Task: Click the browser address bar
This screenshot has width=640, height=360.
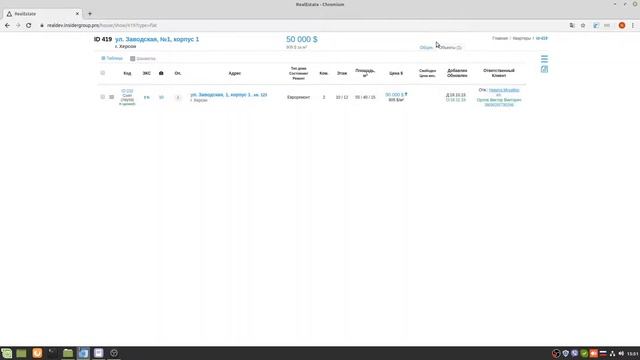Action: (302, 25)
